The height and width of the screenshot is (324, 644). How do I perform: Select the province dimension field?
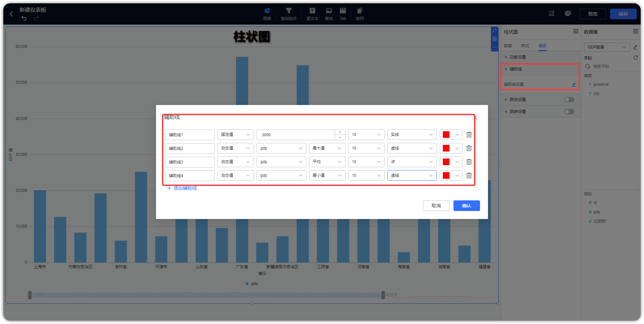(x=601, y=84)
